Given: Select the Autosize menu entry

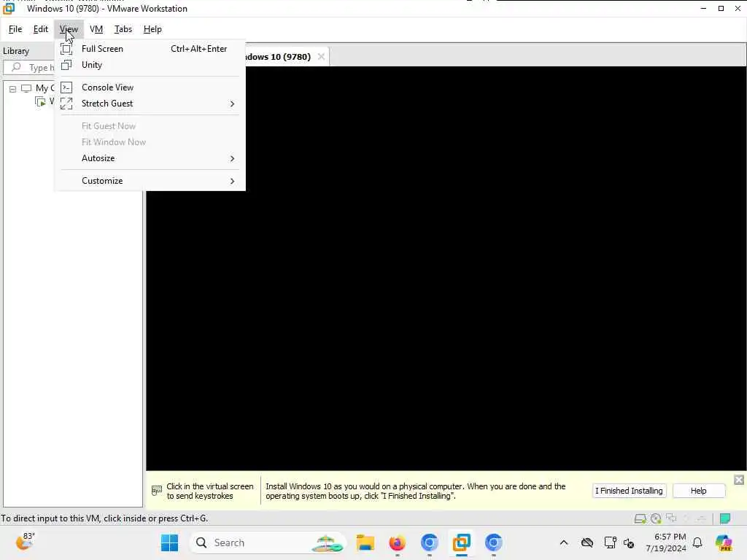Looking at the screenshot, I should [150, 158].
